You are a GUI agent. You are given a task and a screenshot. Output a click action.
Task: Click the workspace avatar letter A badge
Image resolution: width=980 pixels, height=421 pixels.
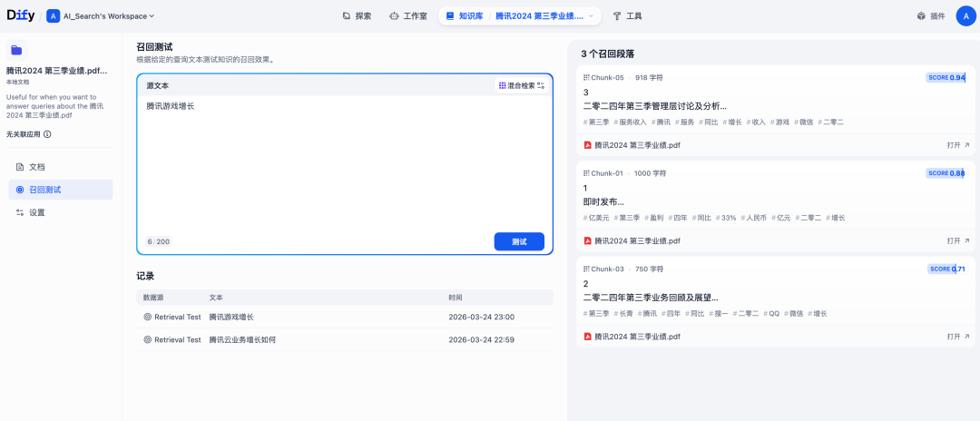click(54, 16)
